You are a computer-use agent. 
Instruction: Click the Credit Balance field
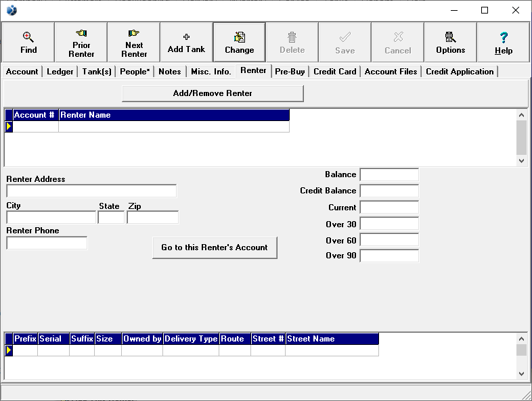[x=389, y=191]
